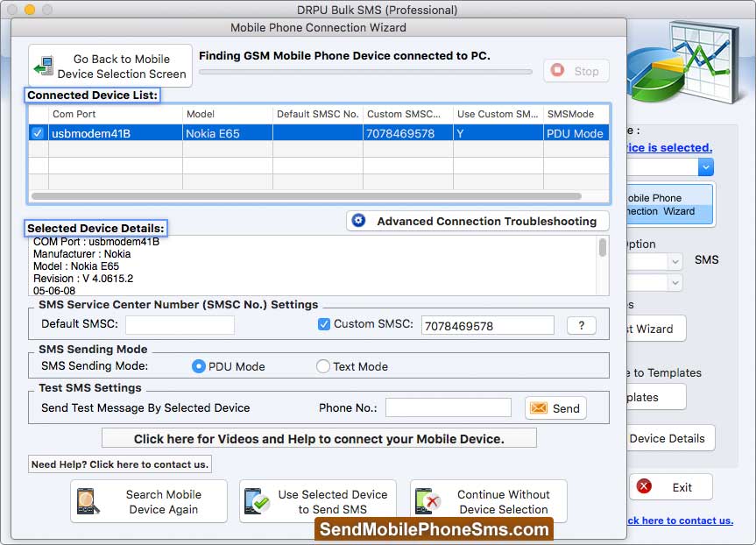Image resolution: width=756 pixels, height=545 pixels.
Task: Click the Default SMSC No. column header
Action: (x=318, y=114)
